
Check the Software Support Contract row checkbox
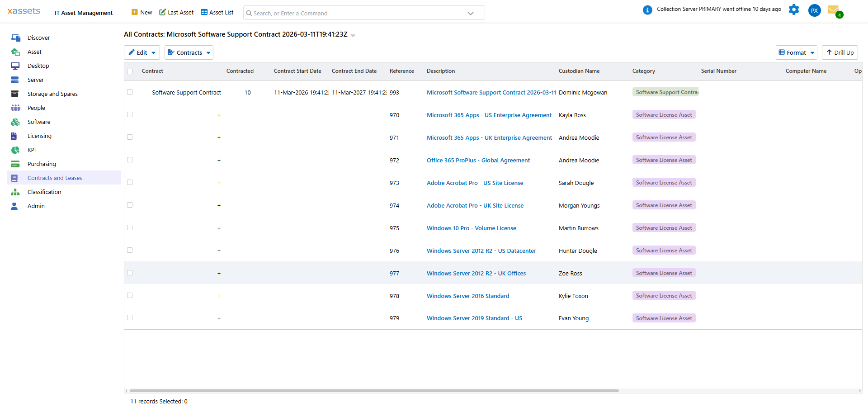(130, 91)
